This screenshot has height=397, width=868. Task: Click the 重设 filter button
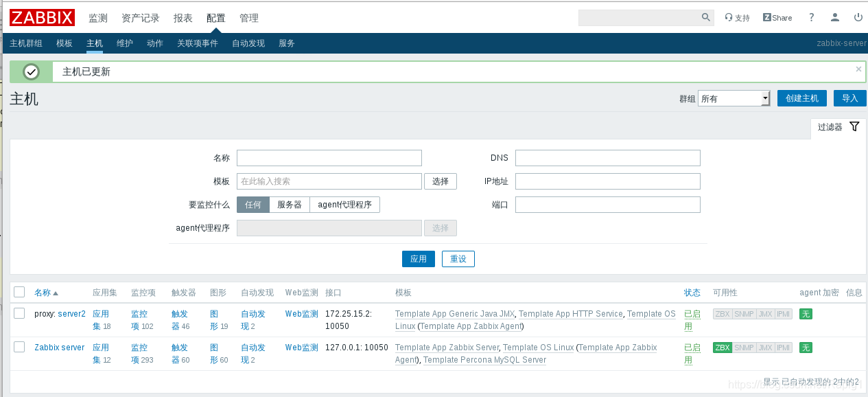click(458, 259)
